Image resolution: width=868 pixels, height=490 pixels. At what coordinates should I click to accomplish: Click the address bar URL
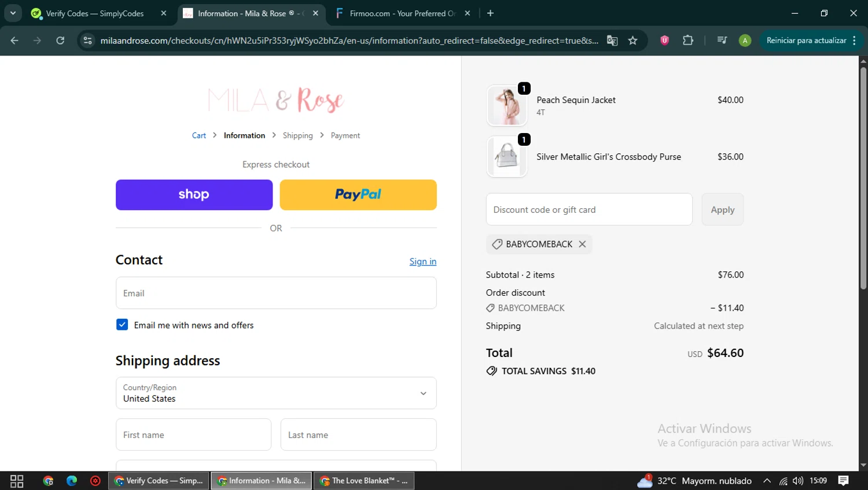point(349,40)
